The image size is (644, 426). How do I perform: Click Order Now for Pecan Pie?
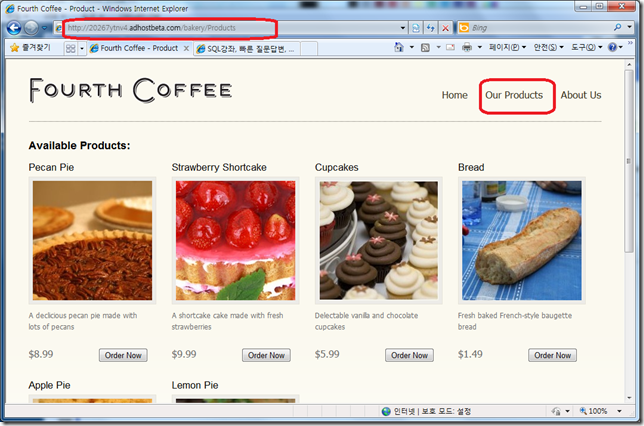(123, 355)
